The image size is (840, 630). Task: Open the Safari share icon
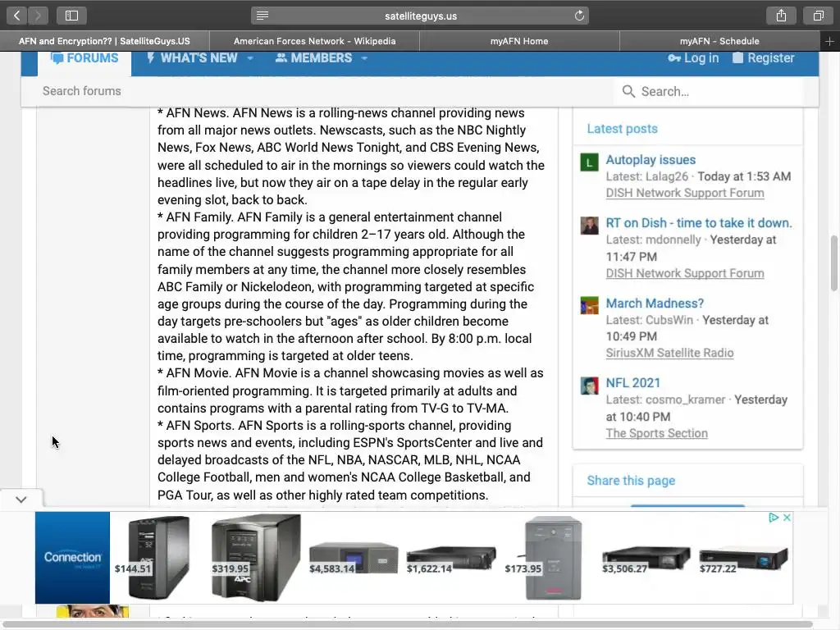[x=781, y=16]
